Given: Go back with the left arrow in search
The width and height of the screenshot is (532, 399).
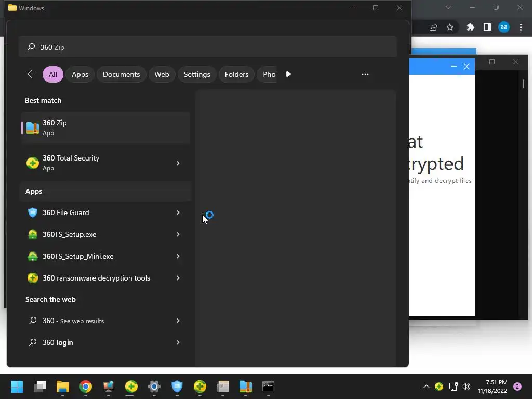Looking at the screenshot, I should (32, 74).
